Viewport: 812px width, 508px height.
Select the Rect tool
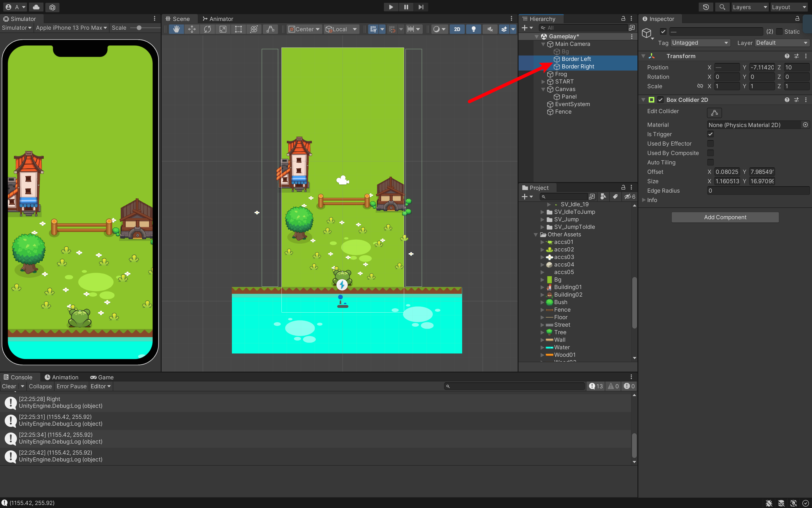pos(238,29)
